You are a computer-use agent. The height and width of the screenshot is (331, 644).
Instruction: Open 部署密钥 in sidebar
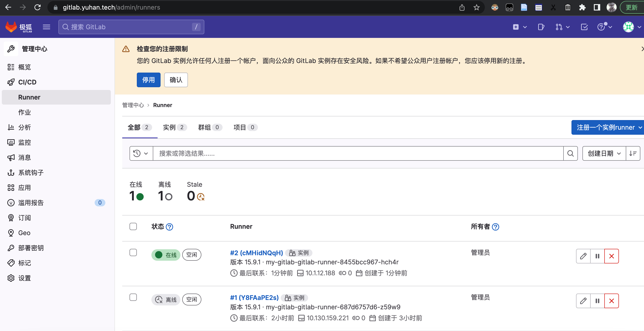pos(56,248)
